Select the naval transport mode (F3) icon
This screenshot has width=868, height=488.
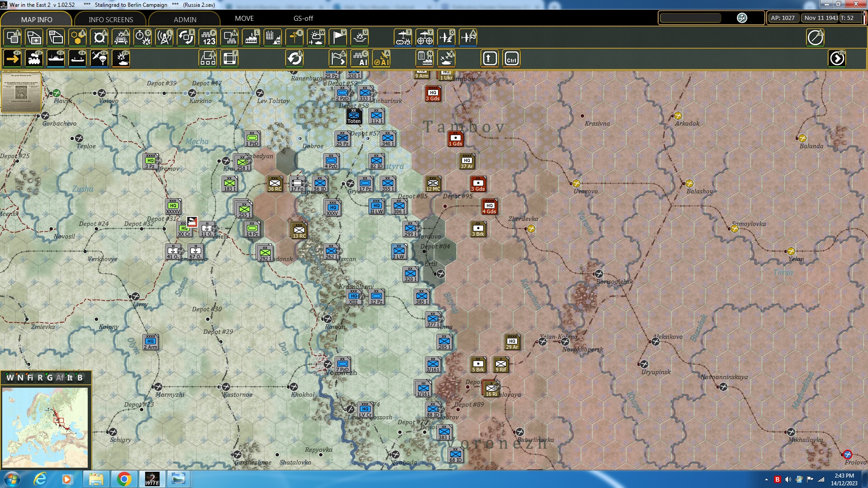pyautogui.click(x=56, y=59)
